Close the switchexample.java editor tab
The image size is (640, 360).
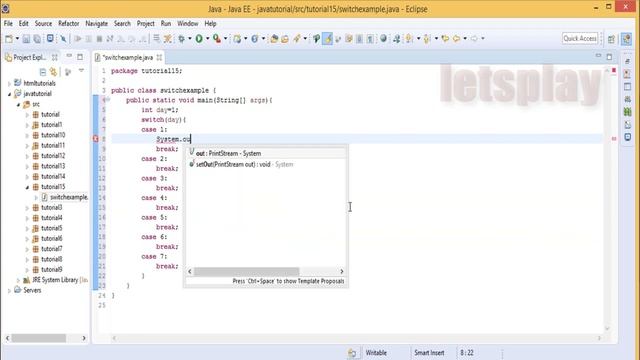click(159, 58)
